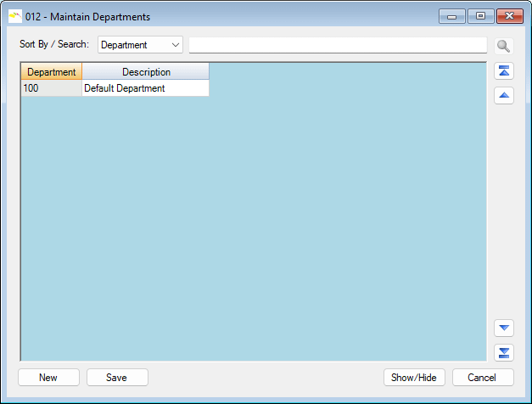Select department number 100 cell

pyautogui.click(x=52, y=88)
